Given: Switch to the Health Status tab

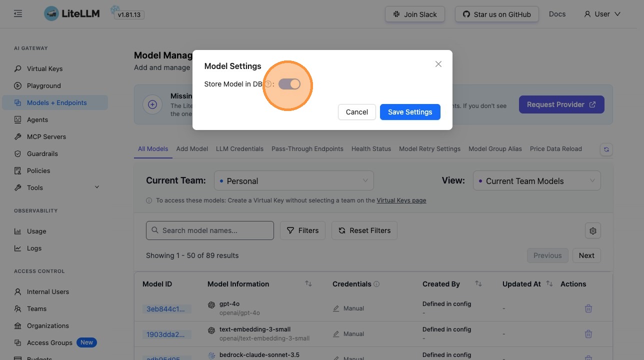Looking at the screenshot, I should coord(371,149).
